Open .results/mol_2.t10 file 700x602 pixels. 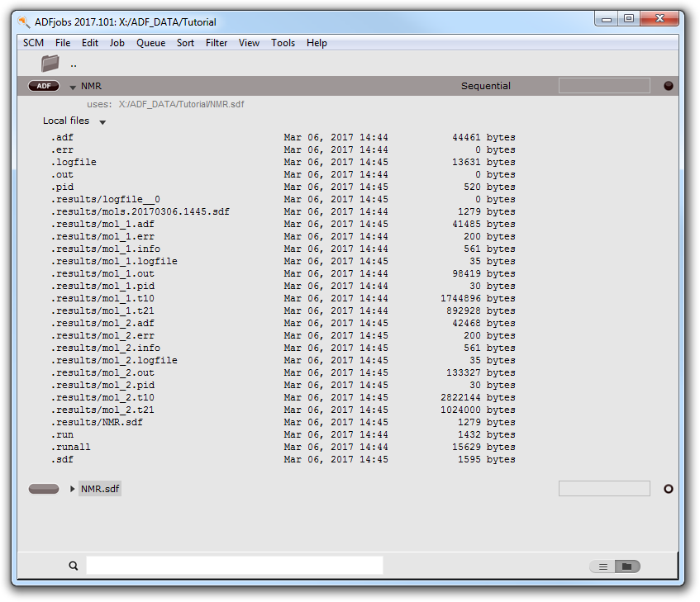tap(102, 398)
